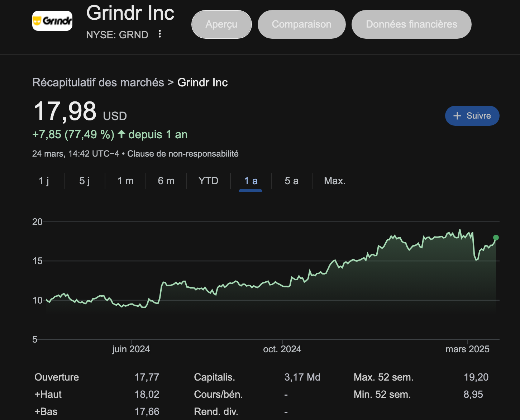Click the Grindr Inc breadcrumb text

tap(202, 82)
